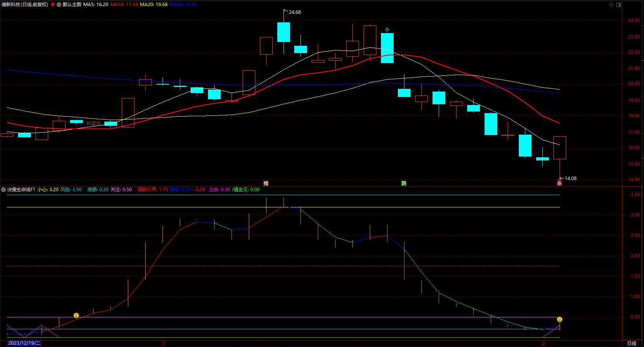The height and width of the screenshot is (347, 644).
Task: Toggle the side panel layout icon
Action: pos(619,5)
